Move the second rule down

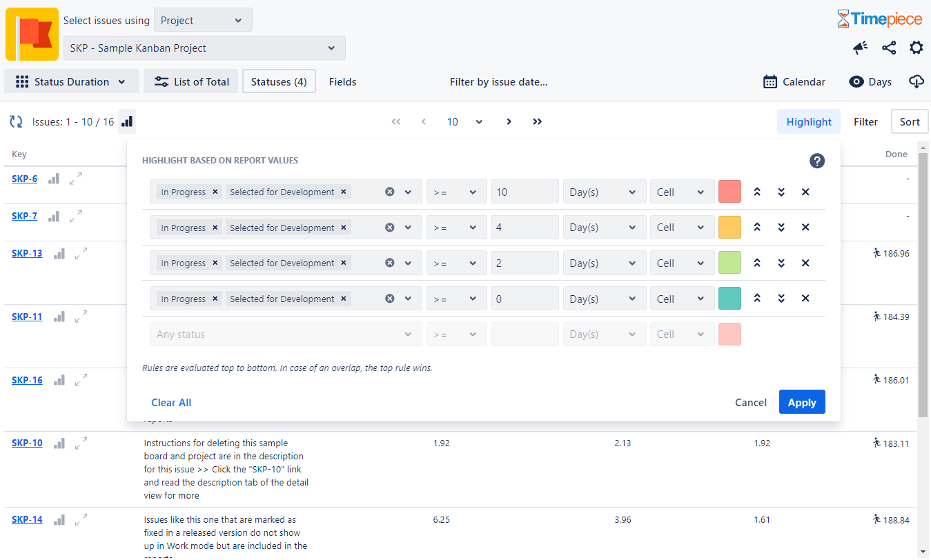pos(781,228)
